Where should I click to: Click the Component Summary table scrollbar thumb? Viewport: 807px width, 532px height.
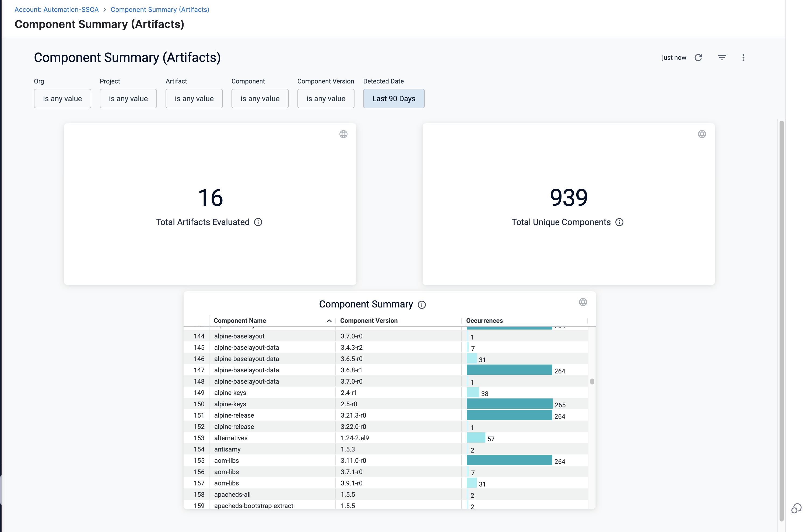tap(592, 381)
